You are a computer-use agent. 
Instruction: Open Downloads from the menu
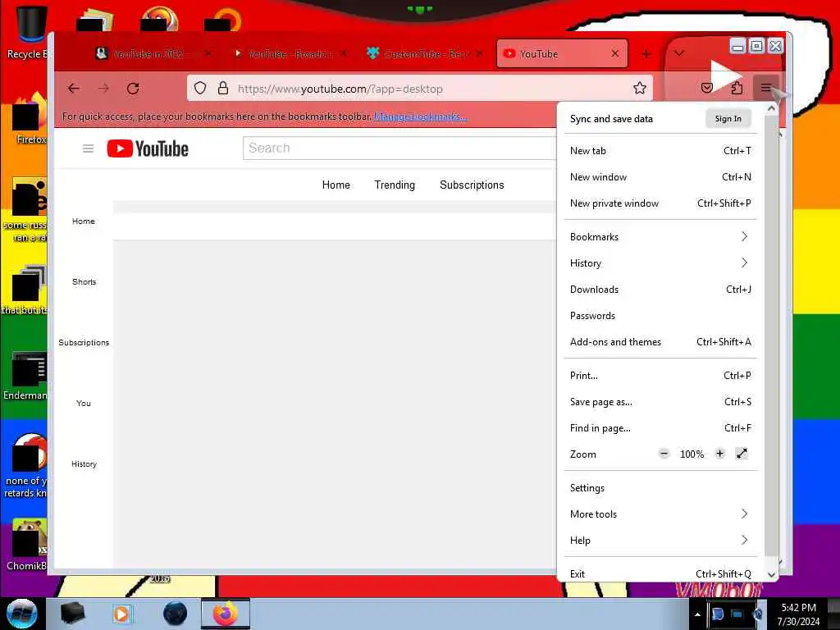coord(660,290)
